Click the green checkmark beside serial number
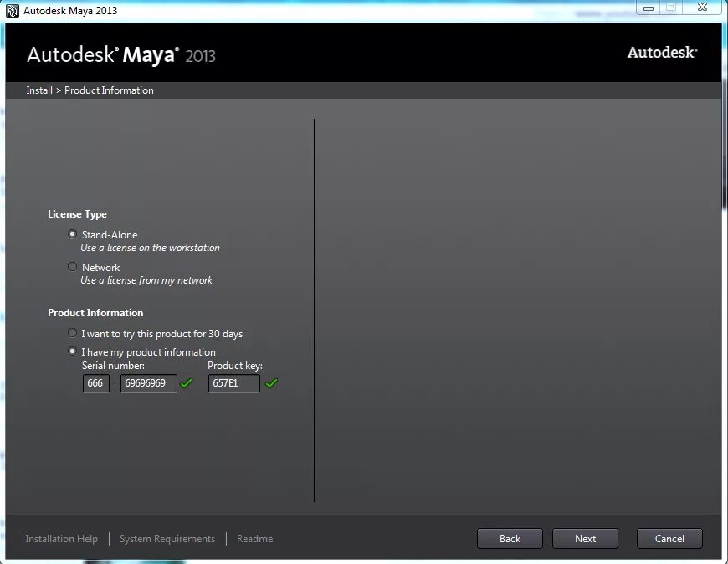 click(x=186, y=383)
